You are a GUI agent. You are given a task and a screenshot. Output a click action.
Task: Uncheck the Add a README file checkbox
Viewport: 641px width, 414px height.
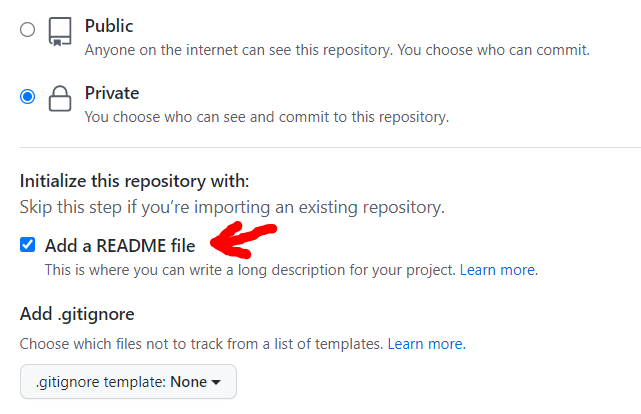click(x=28, y=245)
